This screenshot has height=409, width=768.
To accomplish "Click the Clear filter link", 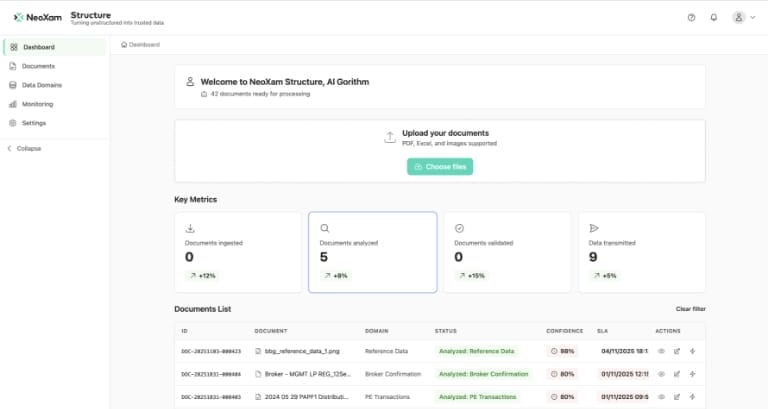I will coord(690,310).
